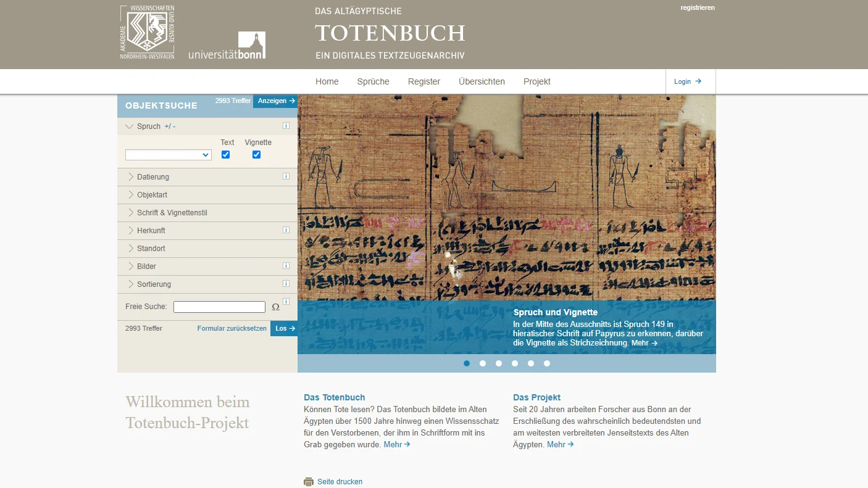Click the Freie Suche text field
This screenshot has width=868, height=488.
click(219, 307)
